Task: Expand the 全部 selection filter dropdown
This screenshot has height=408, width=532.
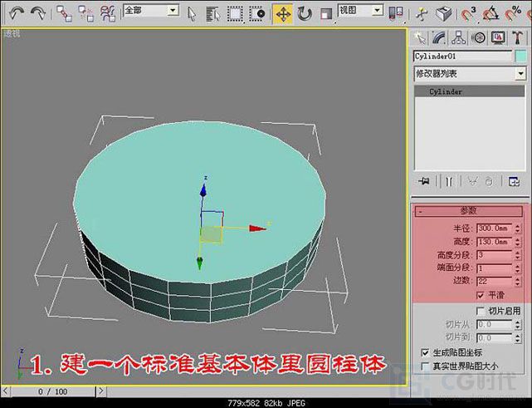Action: tap(150, 11)
